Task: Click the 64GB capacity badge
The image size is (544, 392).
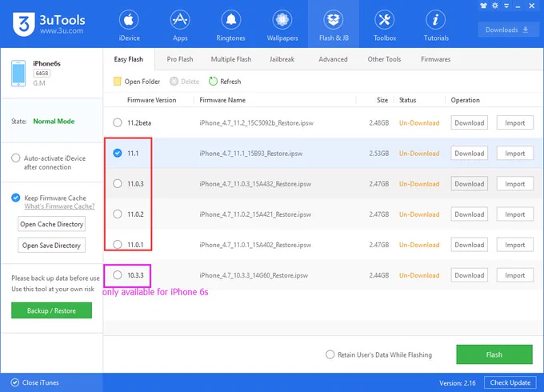Action: tap(42, 73)
